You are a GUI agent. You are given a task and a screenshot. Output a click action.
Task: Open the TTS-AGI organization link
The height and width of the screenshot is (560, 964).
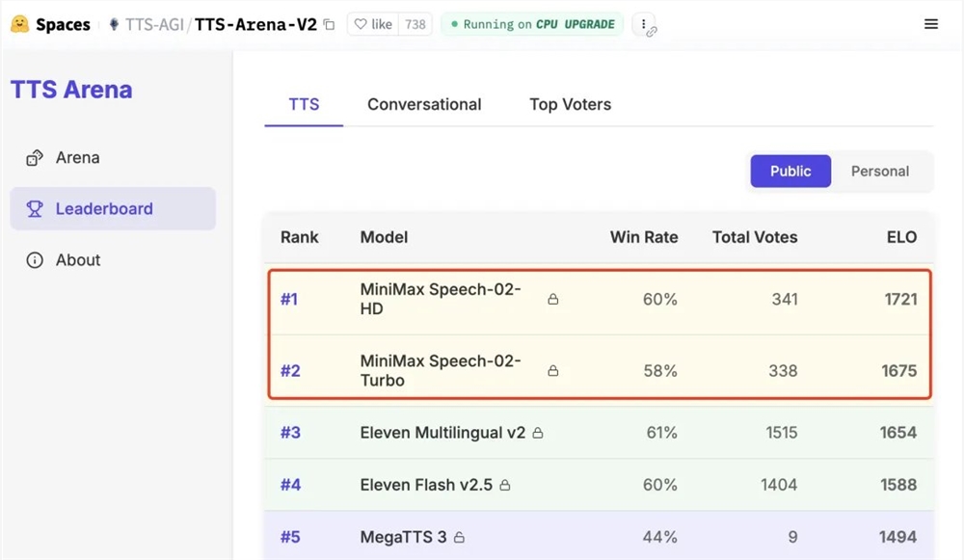tap(153, 24)
